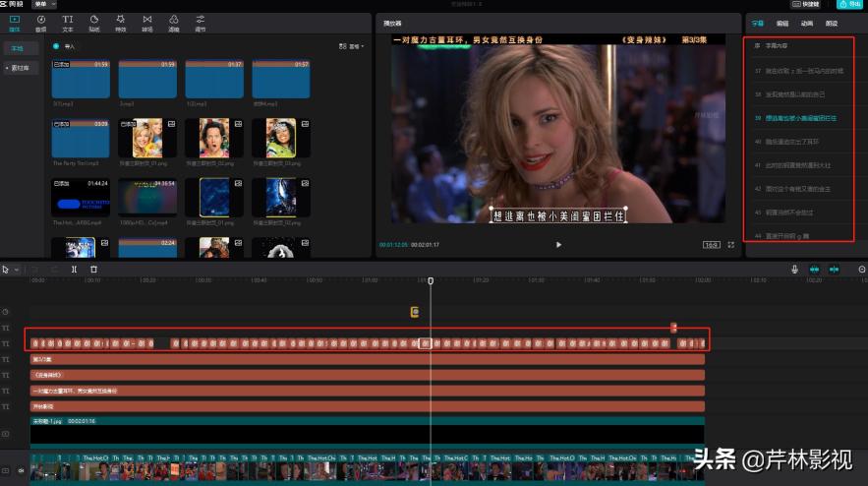Switch to the Edit (编辑) tab
The width and height of the screenshot is (868, 486).
click(x=782, y=24)
